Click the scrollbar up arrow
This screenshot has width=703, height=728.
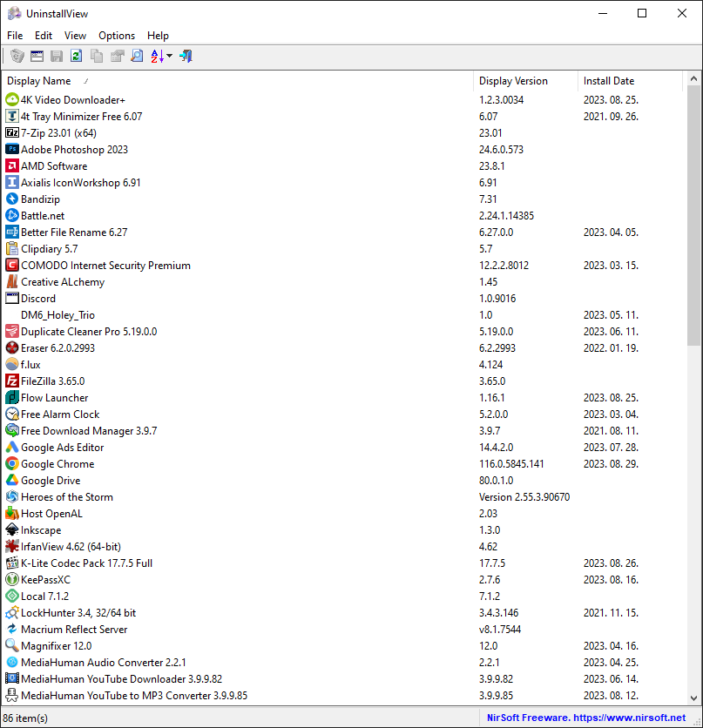(693, 79)
